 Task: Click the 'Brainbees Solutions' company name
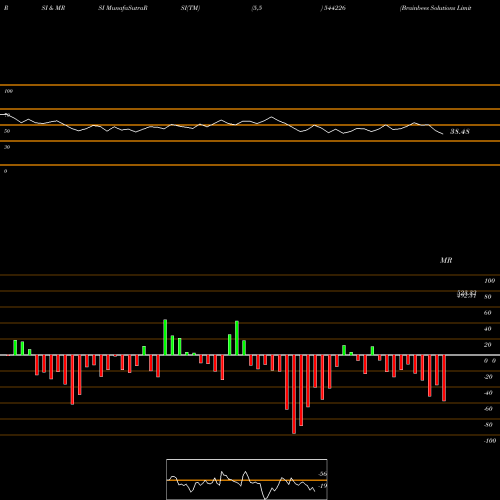pos(428,8)
